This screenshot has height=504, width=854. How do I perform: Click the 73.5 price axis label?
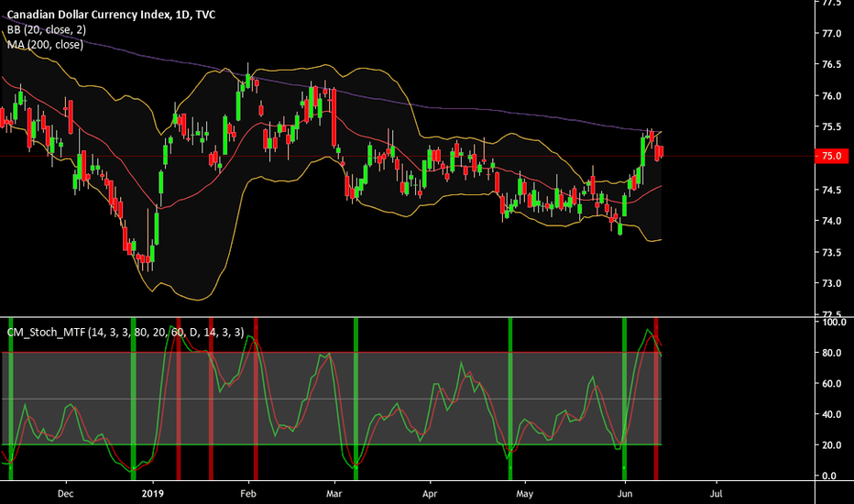[x=831, y=252]
